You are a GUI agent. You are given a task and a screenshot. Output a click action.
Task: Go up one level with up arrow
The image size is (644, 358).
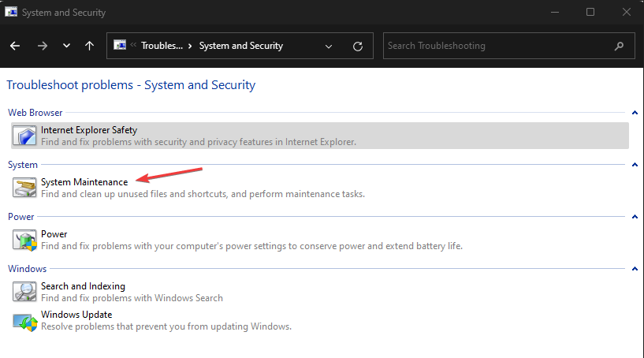tap(89, 46)
